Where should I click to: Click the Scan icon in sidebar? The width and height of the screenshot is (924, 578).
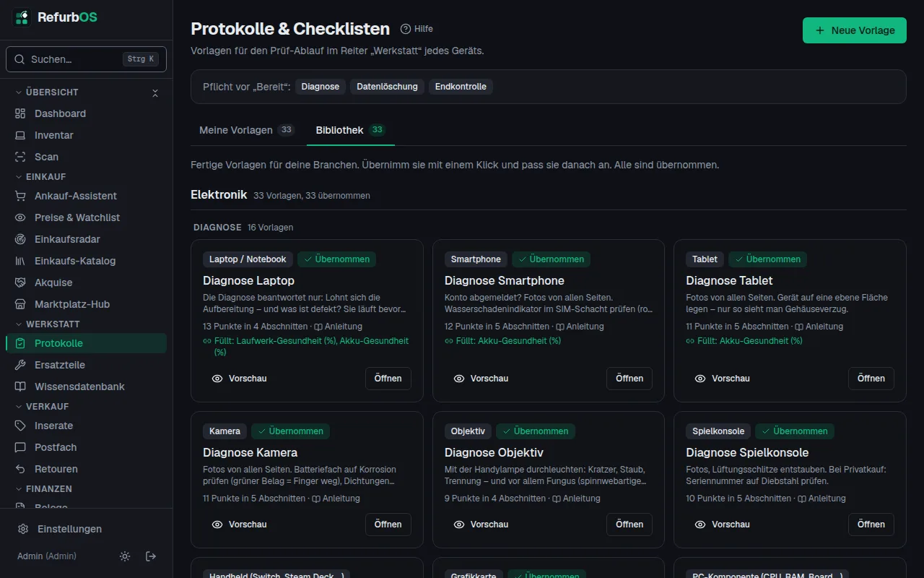pyautogui.click(x=20, y=157)
